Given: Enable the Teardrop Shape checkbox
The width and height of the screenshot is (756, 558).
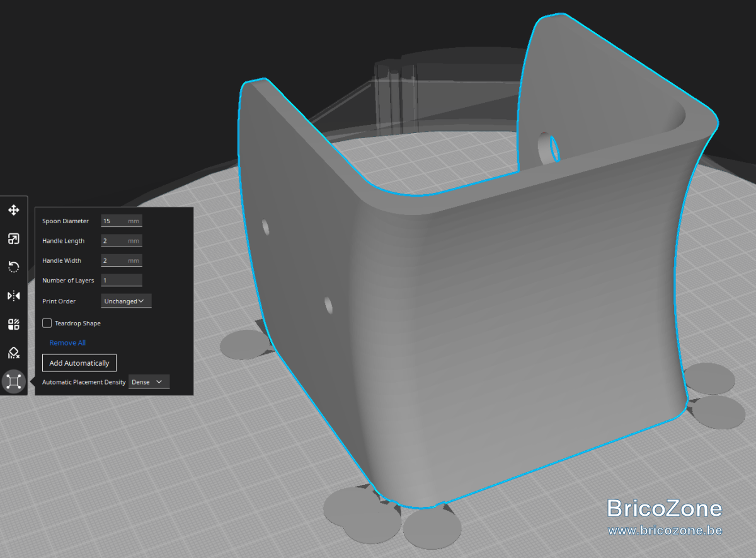Looking at the screenshot, I should (47, 323).
